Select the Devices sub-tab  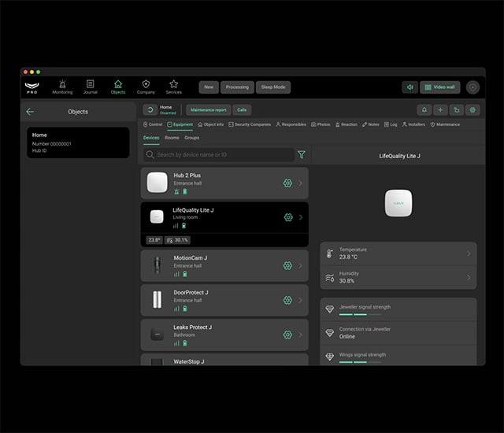[x=151, y=138]
